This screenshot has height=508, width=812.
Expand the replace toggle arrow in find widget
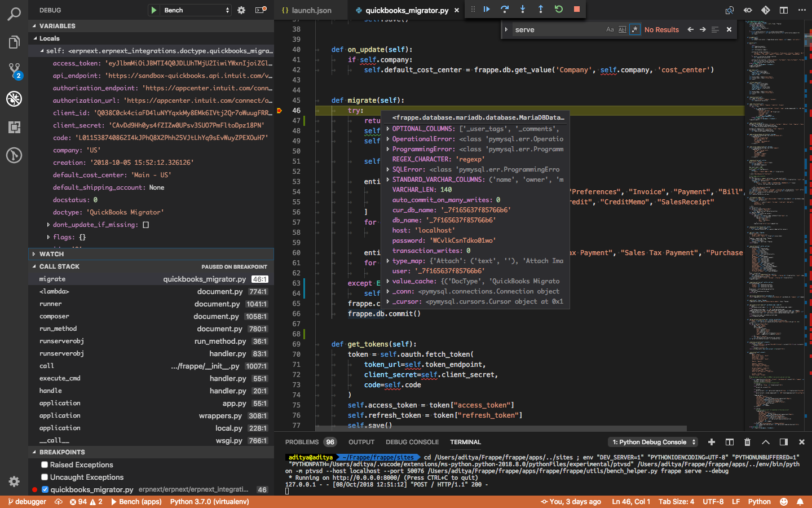[x=506, y=29]
